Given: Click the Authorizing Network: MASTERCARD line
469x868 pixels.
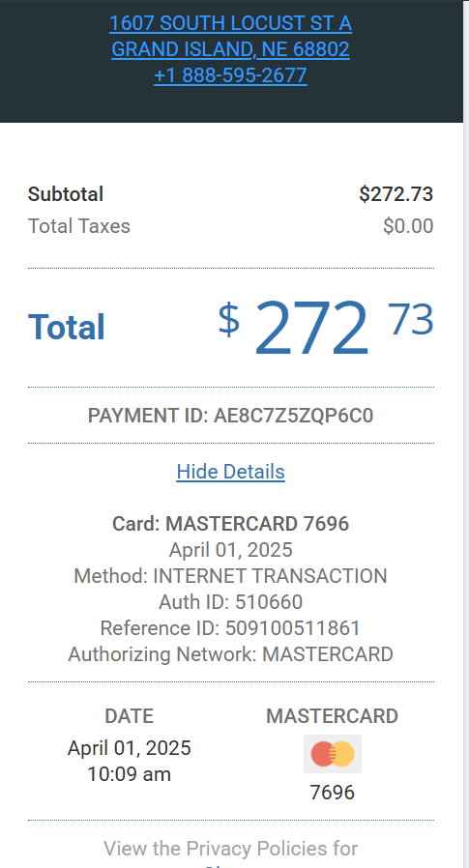Looking at the screenshot, I should (x=230, y=654).
